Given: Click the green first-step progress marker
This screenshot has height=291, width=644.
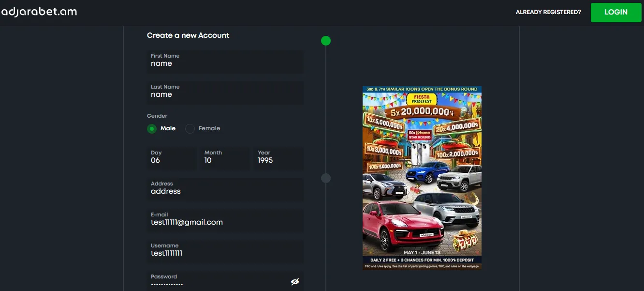Looking at the screenshot, I should (326, 41).
